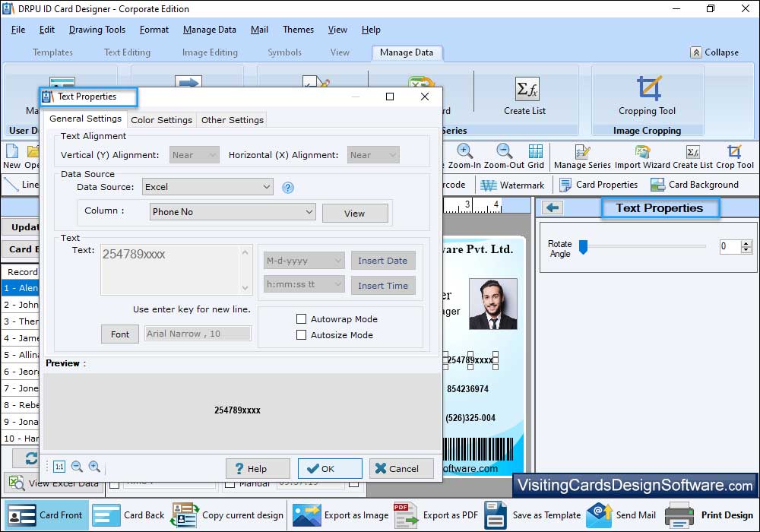Enable Autosize Mode checkbox
This screenshot has width=760, height=532.
point(302,335)
